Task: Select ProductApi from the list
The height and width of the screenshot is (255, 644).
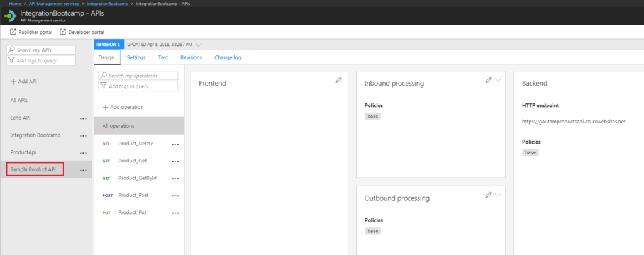Action: pyautogui.click(x=23, y=152)
